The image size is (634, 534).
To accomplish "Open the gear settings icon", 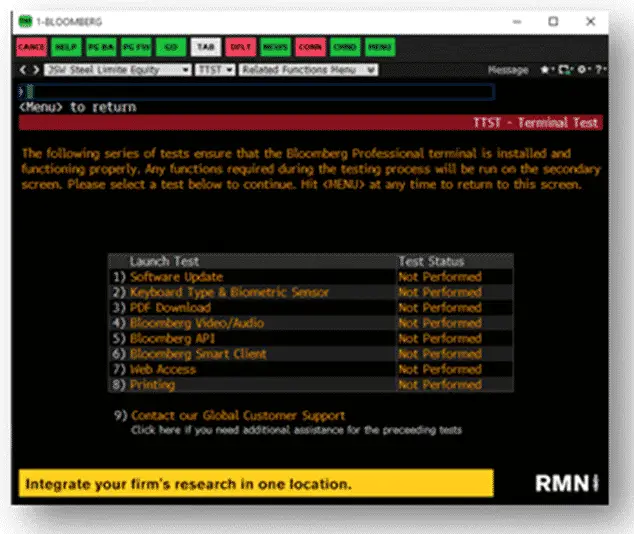I will pos(581,70).
